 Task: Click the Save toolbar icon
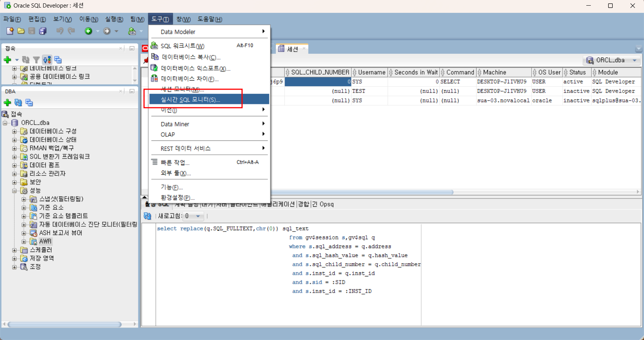[x=32, y=31]
